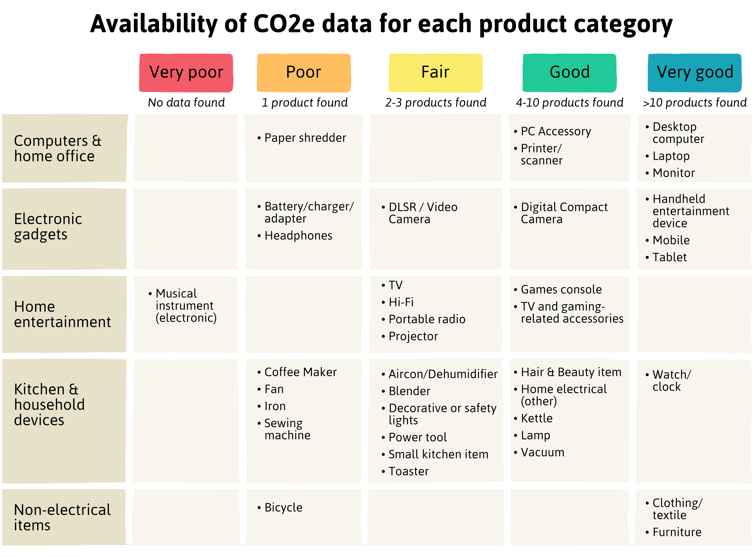Select the teal Very good rating label
This screenshot has height=557, width=756.
[695, 73]
